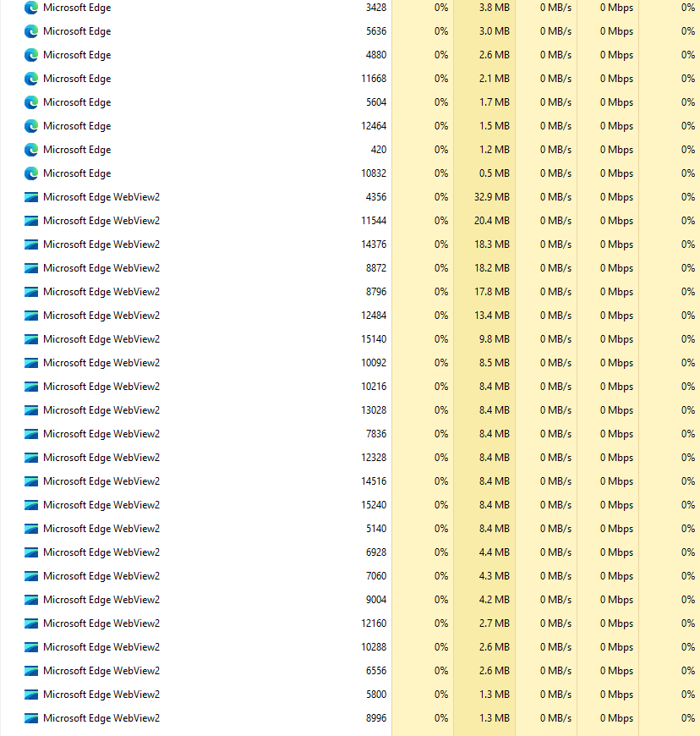Click memory value 4.2 MB
700x736 pixels.
click(494, 600)
